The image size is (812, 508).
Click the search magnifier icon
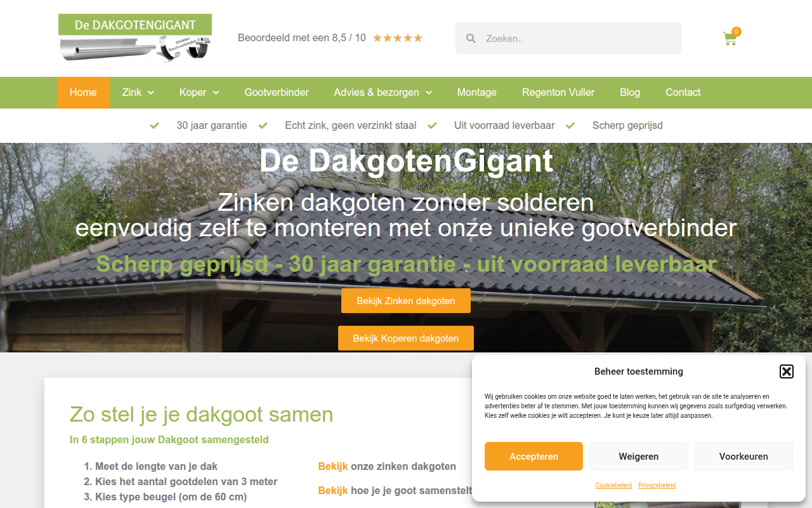pyautogui.click(x=471, y=39)
